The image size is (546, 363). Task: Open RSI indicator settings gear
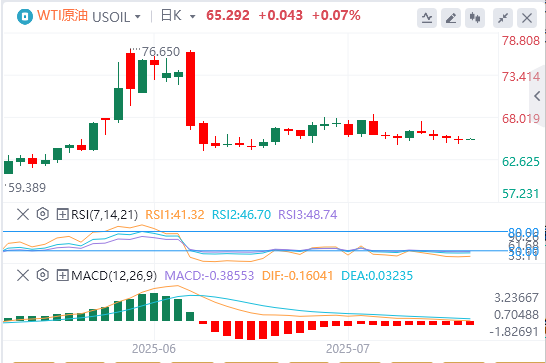[x=42, y=214]
